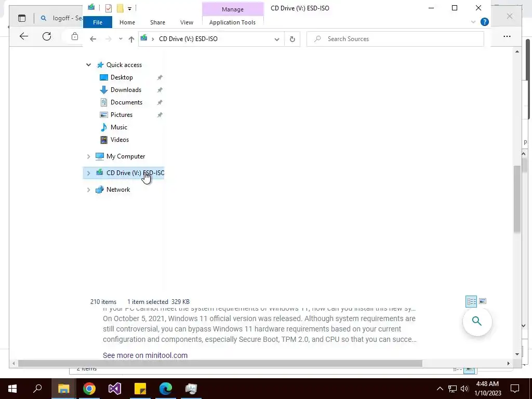Collapse the Quick access tree

[x=88, y=65]
